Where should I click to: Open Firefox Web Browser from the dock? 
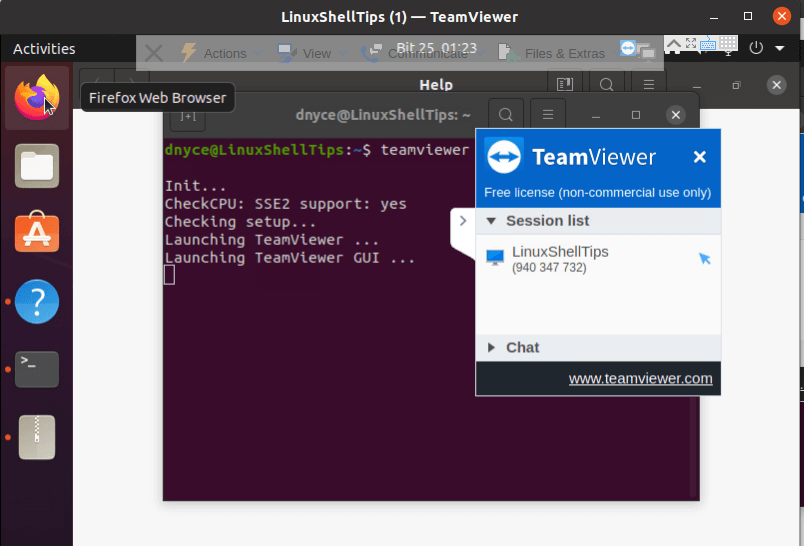point(37,97)
